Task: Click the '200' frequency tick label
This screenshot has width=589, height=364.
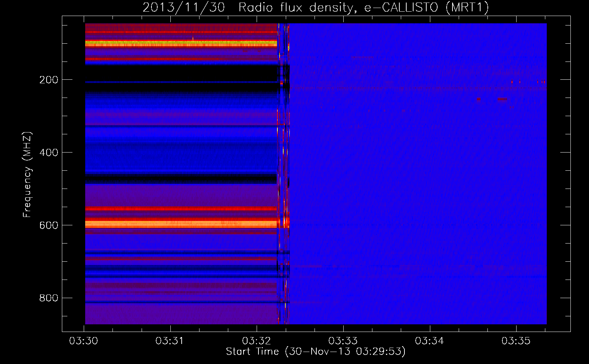Action: coord(49,80)
